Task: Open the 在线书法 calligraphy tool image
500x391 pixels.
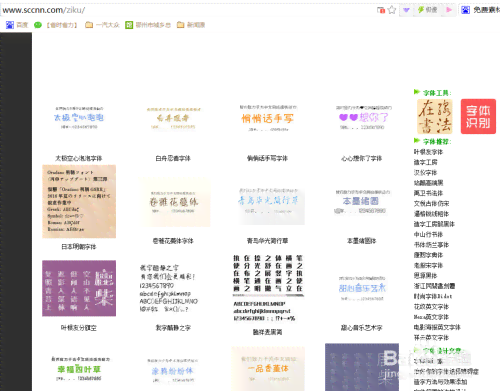Action: (x=435, y=116)
